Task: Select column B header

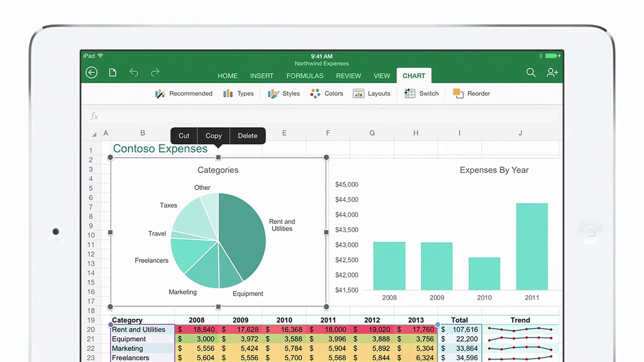Action: [142, 133]
